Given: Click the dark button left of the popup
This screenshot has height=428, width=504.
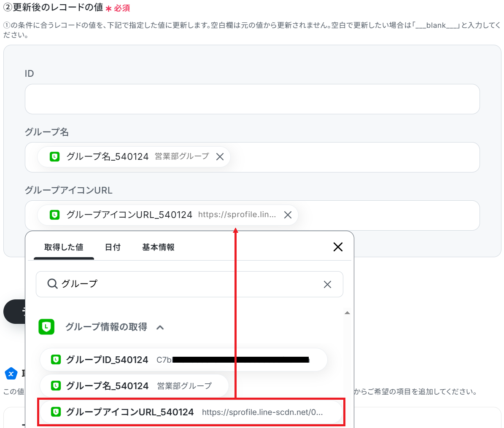Looking at the screenshot, I should click(x=14, y=312).
